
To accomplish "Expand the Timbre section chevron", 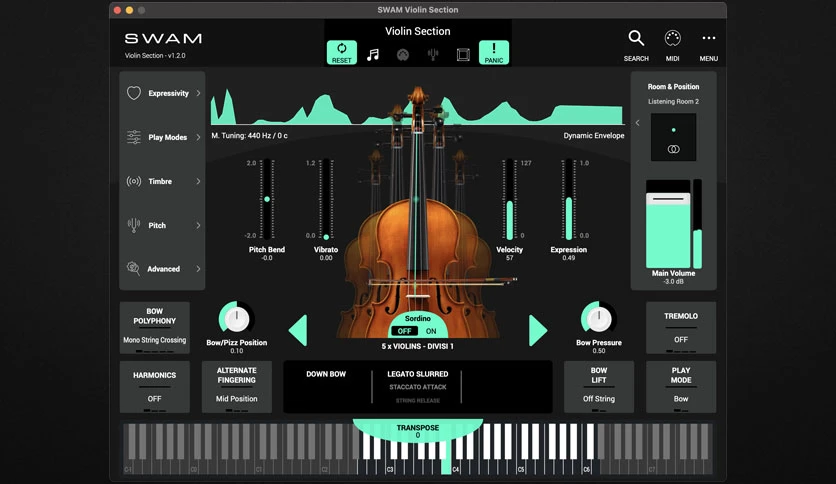I will [198, 181].
